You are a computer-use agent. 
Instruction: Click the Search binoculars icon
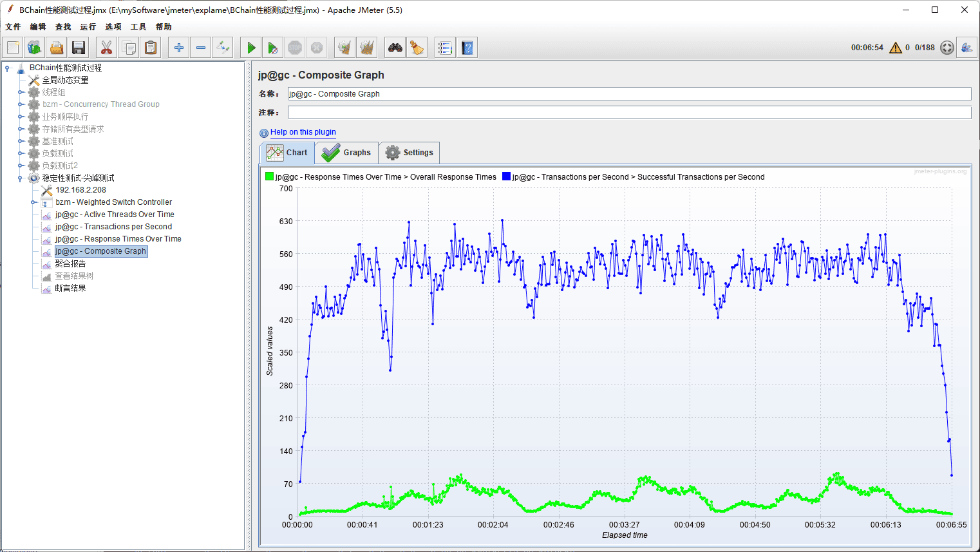click(395, 48)
